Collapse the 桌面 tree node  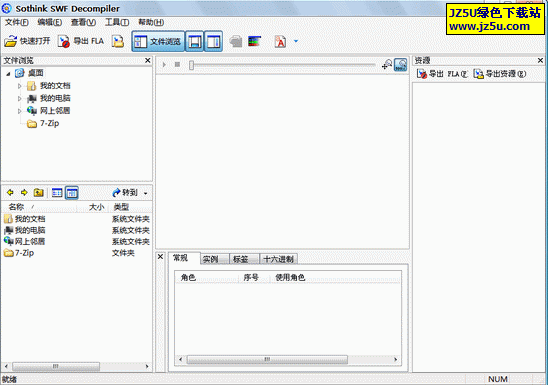[x=8, y=73]
